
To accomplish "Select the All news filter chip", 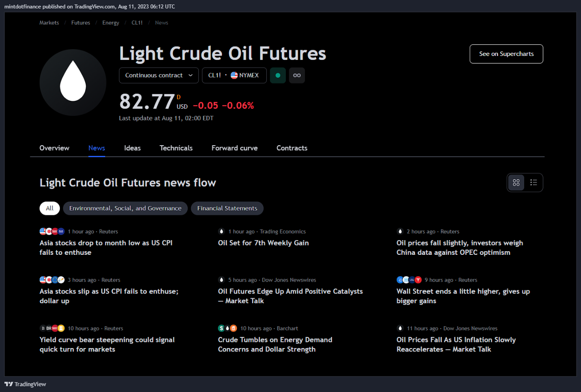I will point(50,208).
